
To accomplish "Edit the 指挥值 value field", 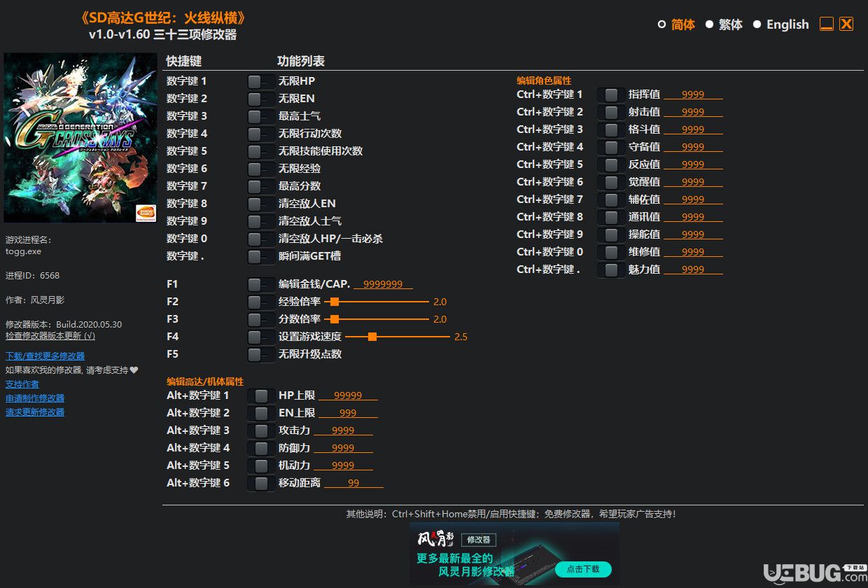I will 693,94.
